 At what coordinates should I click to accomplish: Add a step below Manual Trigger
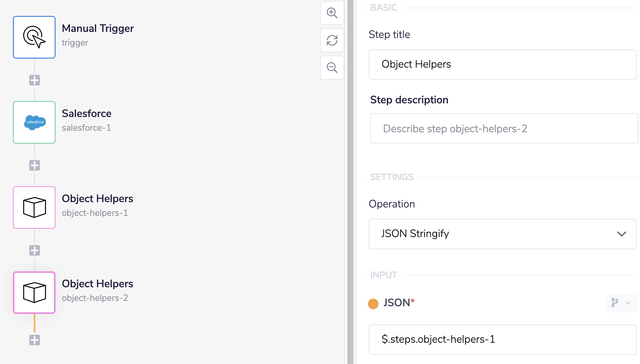coord(35,80)
